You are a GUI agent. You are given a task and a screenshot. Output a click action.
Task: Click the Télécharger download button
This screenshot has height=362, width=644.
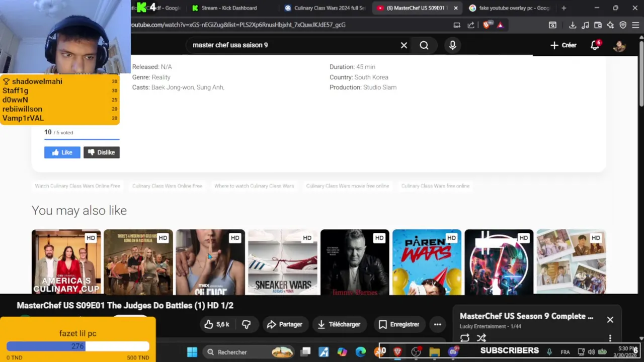click(x=340, y=325)
